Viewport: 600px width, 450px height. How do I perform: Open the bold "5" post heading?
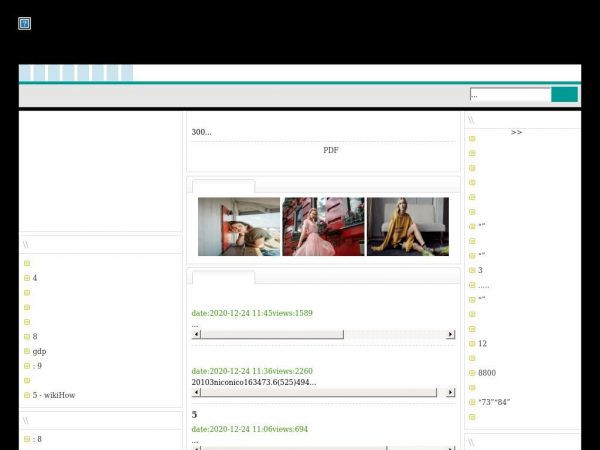194,415
